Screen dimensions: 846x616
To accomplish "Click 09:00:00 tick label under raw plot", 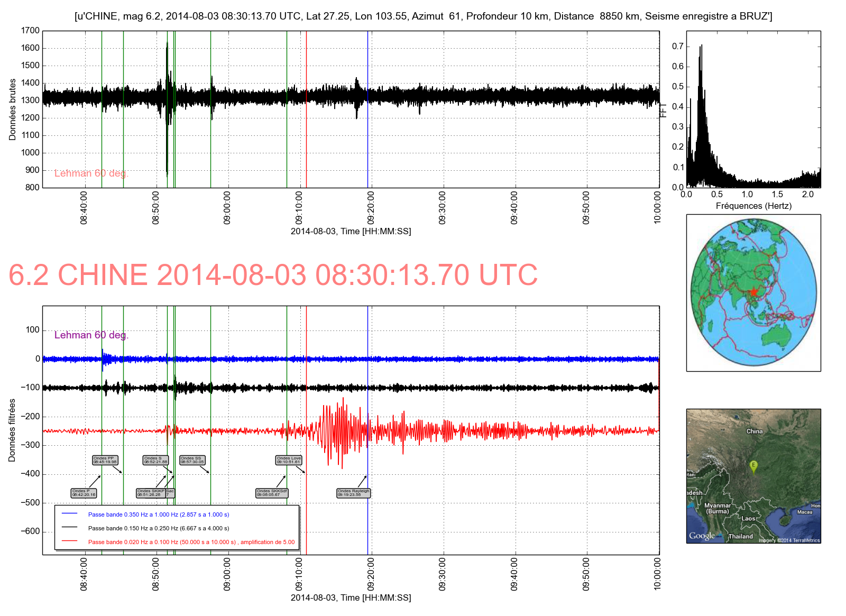I will pyautogui.click(x=227, y=208).
